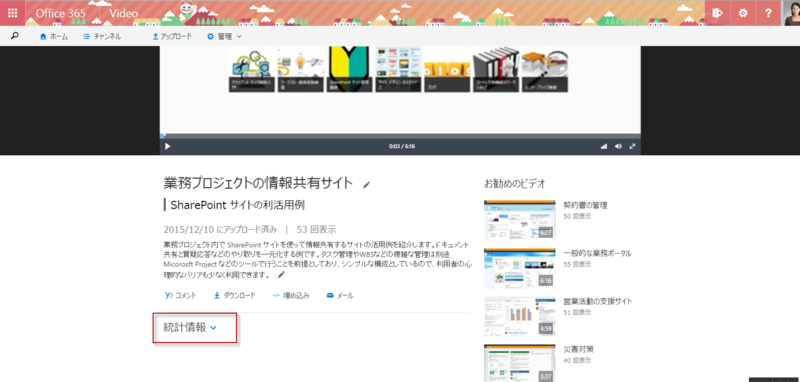Click 災害対策 title link
800x382 pixels.
579,349
